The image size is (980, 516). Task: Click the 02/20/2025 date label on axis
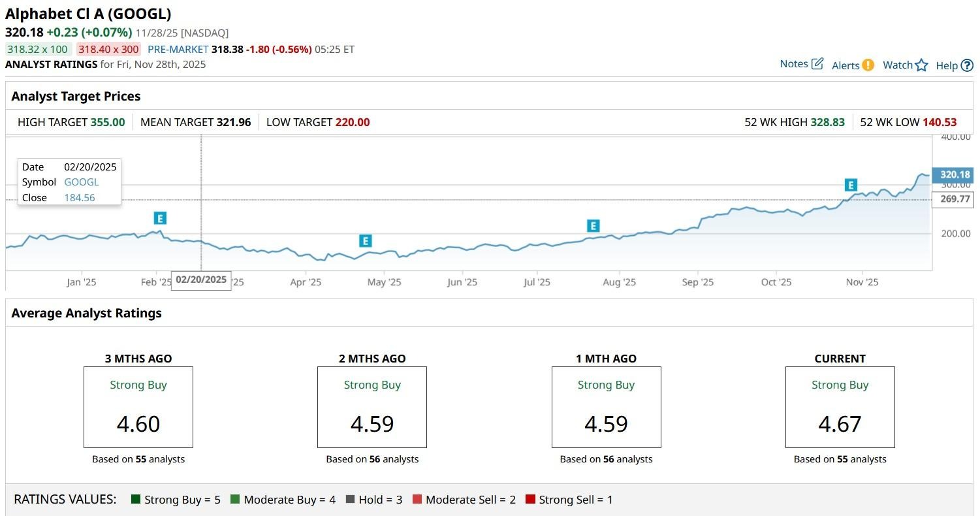tap(201, 280)
